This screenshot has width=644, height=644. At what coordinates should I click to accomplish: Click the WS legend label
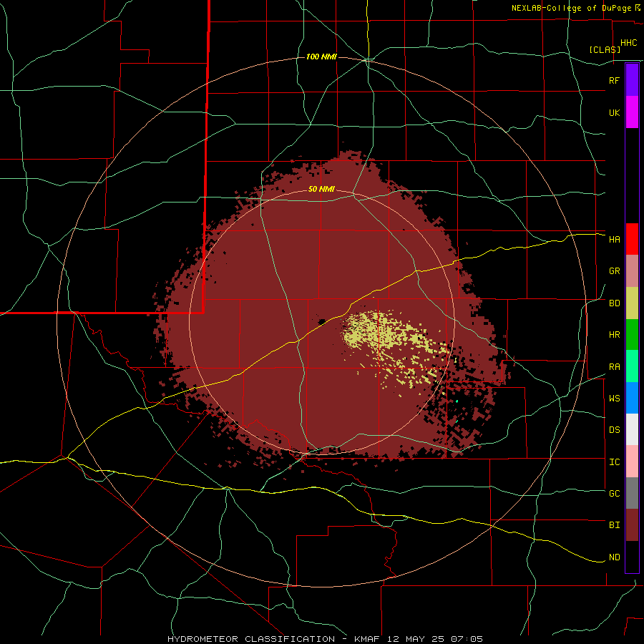coord(614,399)
